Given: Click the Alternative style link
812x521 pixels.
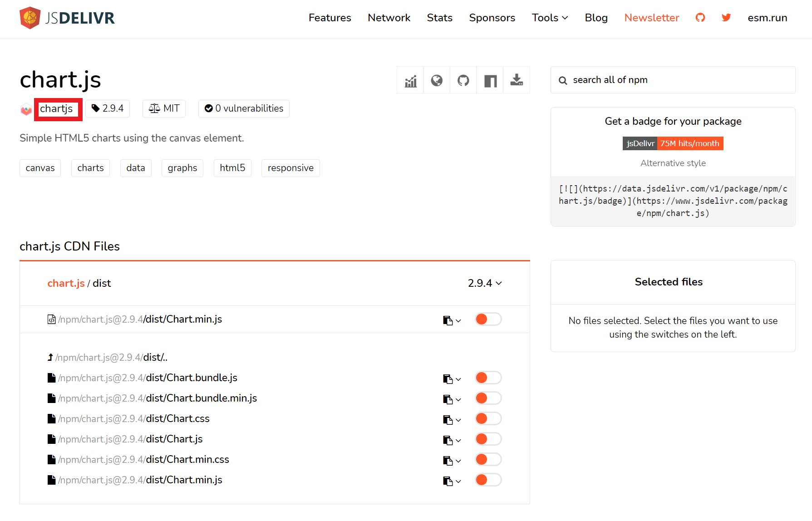Looking at the screenshot, I should pyautogui.click(x=673, y=163).
